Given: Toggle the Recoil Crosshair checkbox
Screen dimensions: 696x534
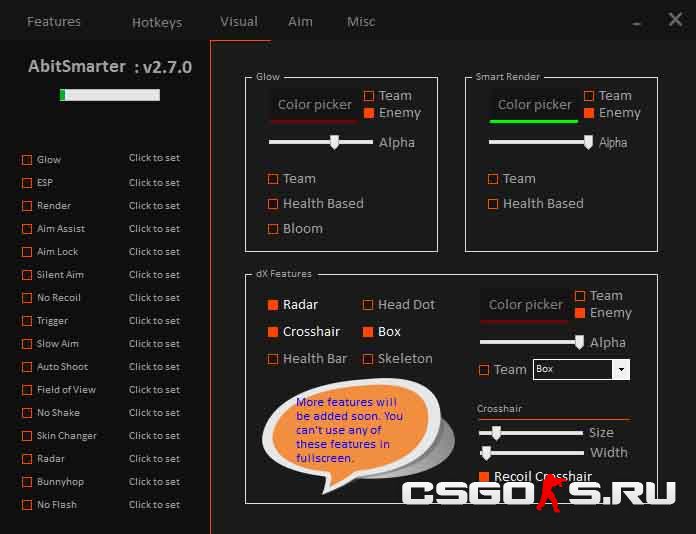Looking at the screenshot, I should (x=484, y=477).
